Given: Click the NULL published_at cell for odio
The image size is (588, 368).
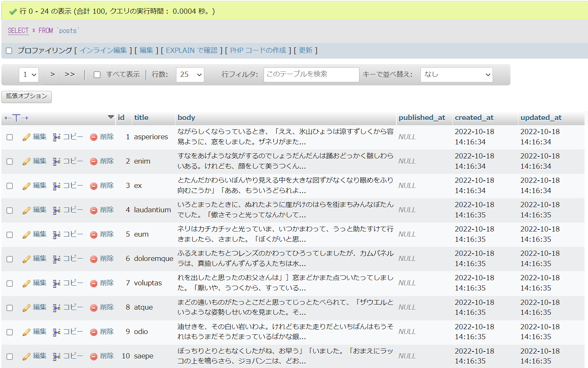Looking at the screenshot, I should click(407, 332).
